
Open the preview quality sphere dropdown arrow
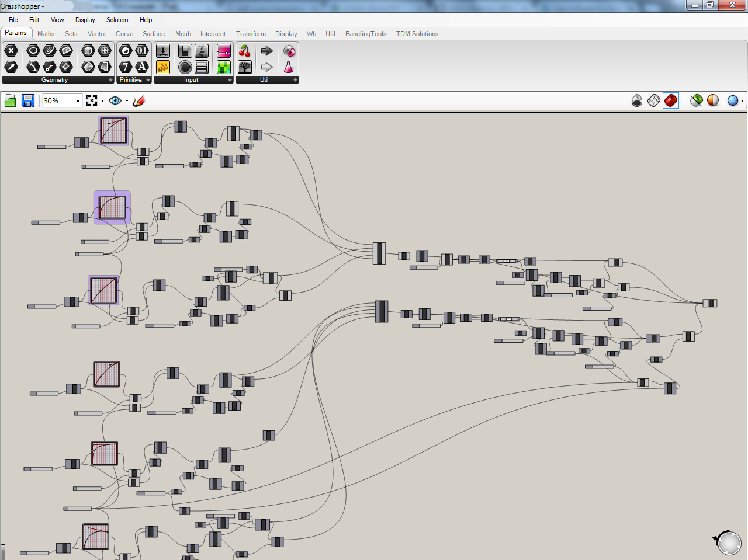coord(742,101)
